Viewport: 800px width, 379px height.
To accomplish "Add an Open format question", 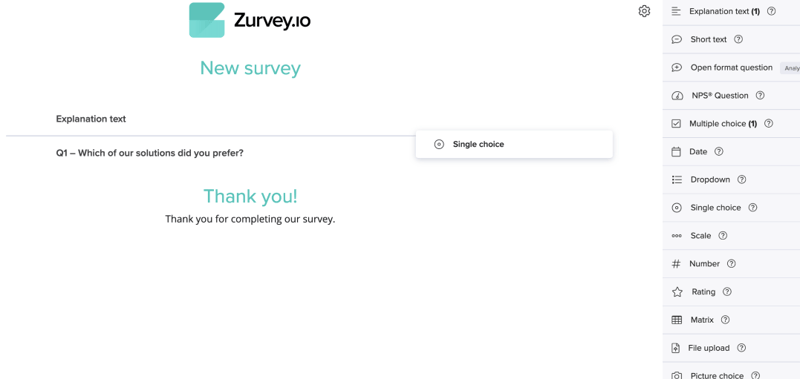I will (731, 67).
